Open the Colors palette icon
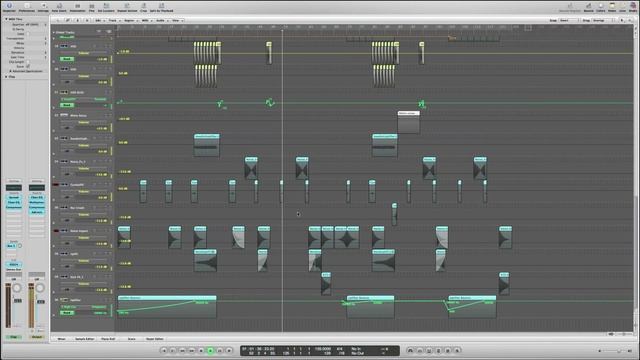The height and width of the screenshot is (360, 640). pos(601,7)
